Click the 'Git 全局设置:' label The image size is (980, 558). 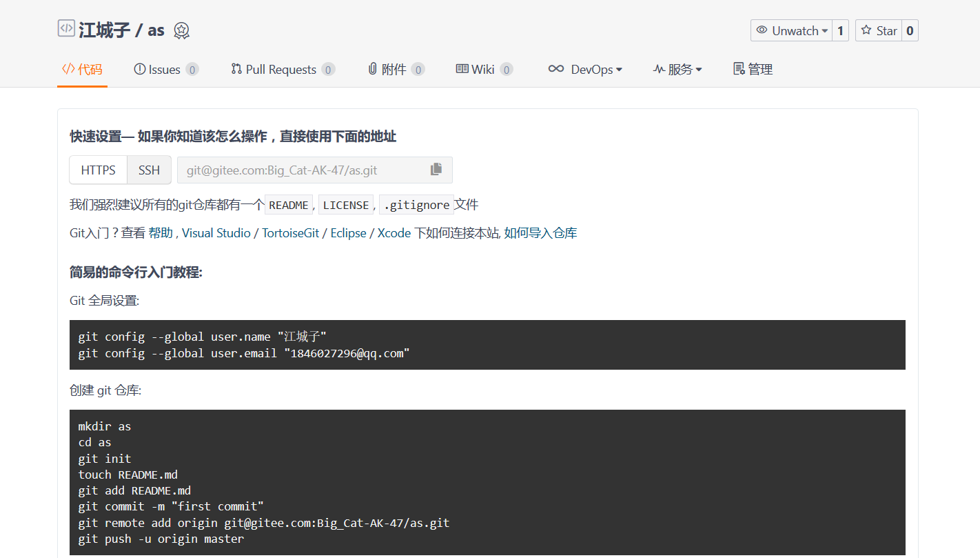click(104, 300)
